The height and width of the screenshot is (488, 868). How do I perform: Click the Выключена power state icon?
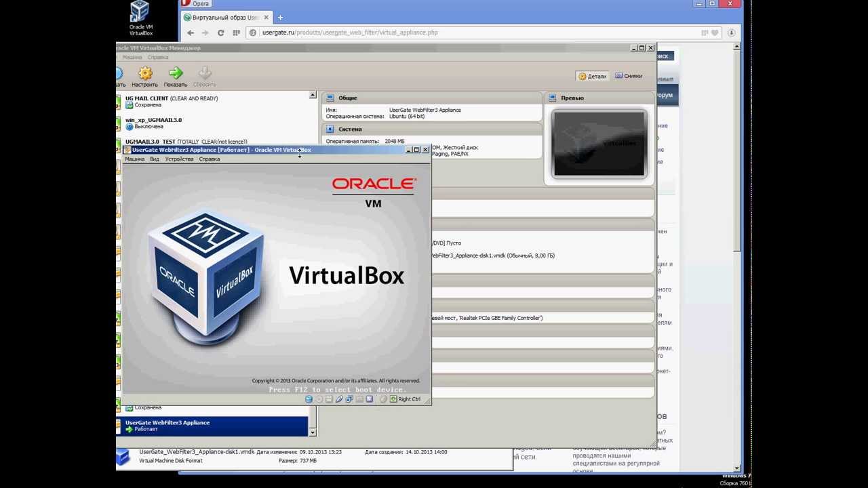(x=129, y=127)
